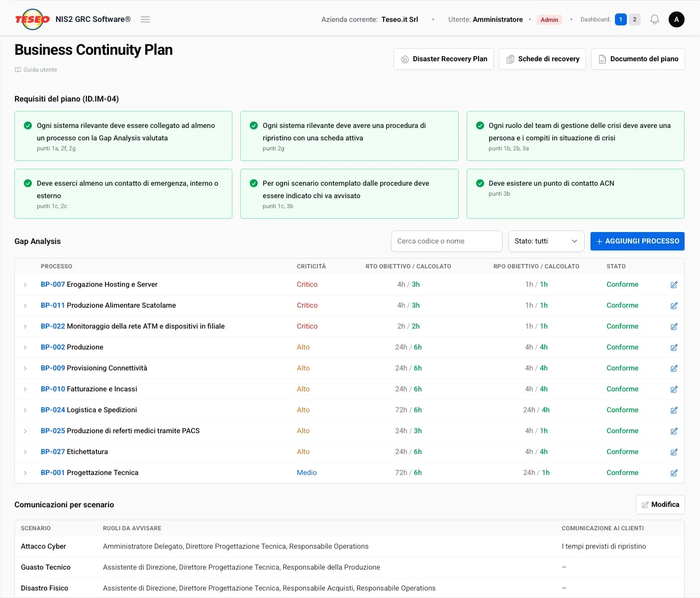Expand the BP-022 row chevron
Image resolution: width=700 pixels, height=598 pixels.
tap(25, 327)
